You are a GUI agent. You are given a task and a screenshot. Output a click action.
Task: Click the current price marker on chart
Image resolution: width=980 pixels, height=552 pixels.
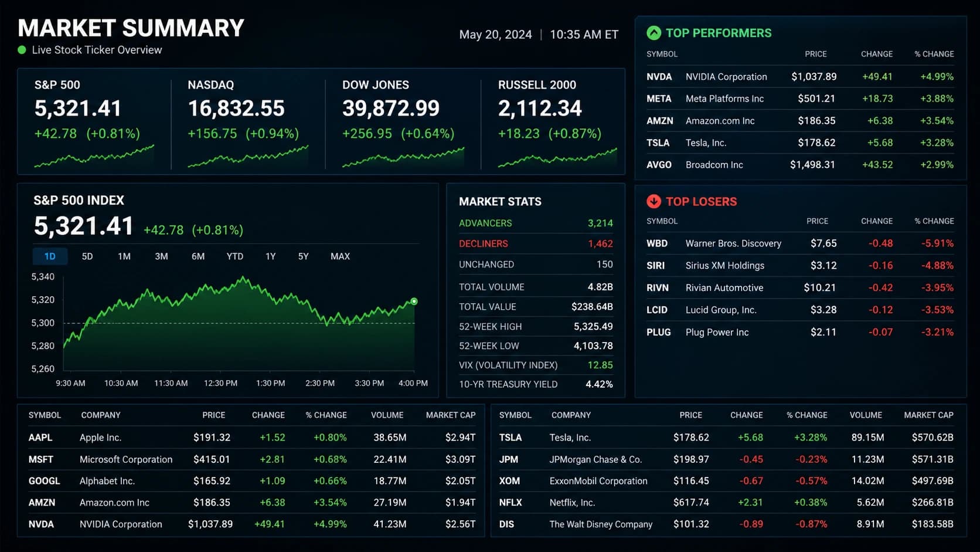414,301
